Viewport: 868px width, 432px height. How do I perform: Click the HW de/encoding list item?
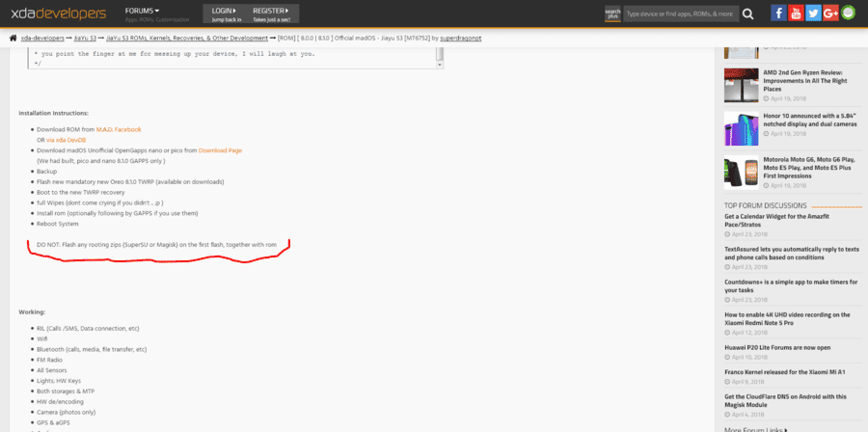pyautogui.click(x=61, y=401)
